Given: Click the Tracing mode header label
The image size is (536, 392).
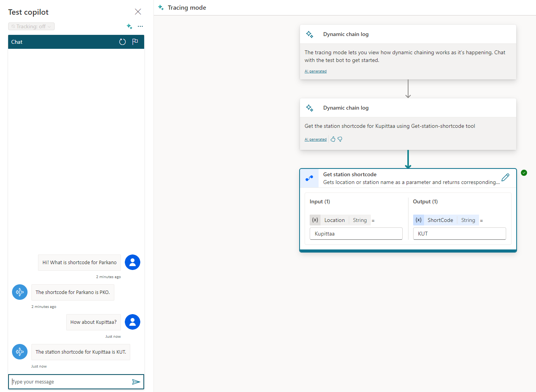Looking at the screenshot, I should pyautogui.click(x=187, y=8).
